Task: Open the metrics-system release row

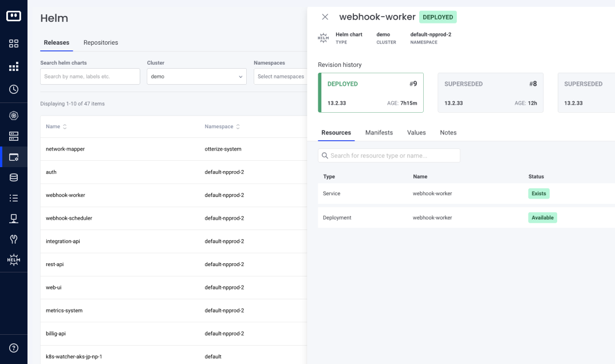Action: tap(174, 311)
